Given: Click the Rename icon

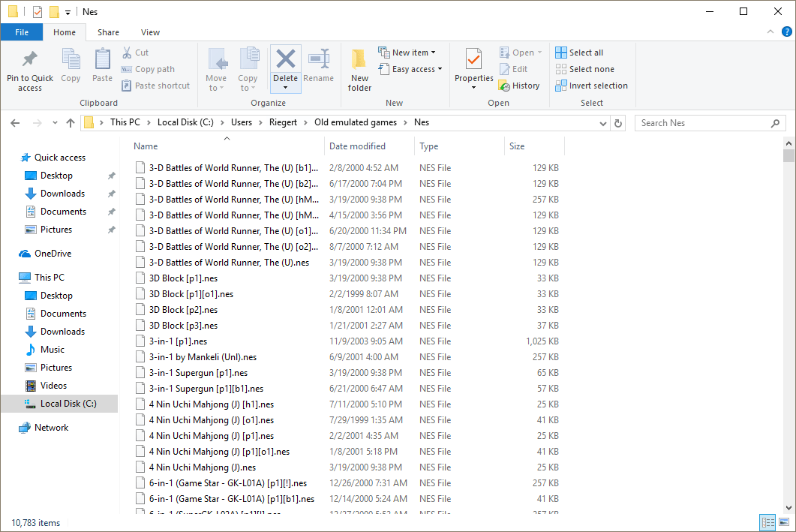Looking at the screenshot, I should tap(319, 59).
